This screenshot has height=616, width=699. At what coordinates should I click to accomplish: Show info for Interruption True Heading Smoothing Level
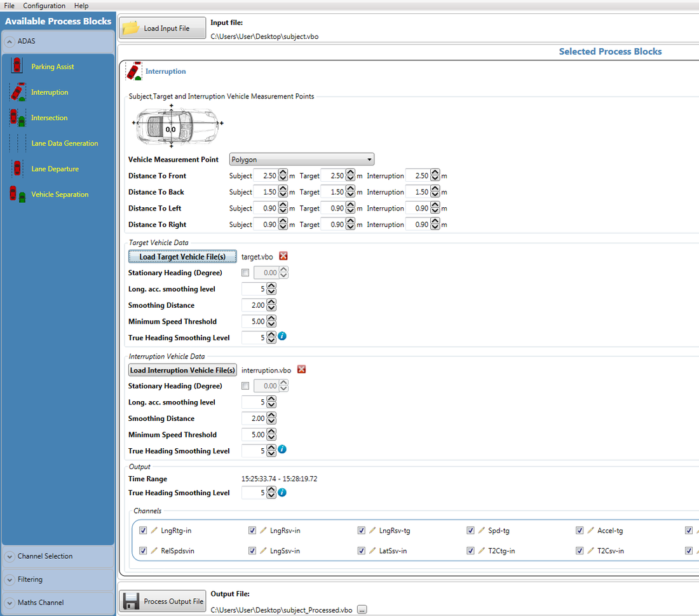(x=282, y=449)
